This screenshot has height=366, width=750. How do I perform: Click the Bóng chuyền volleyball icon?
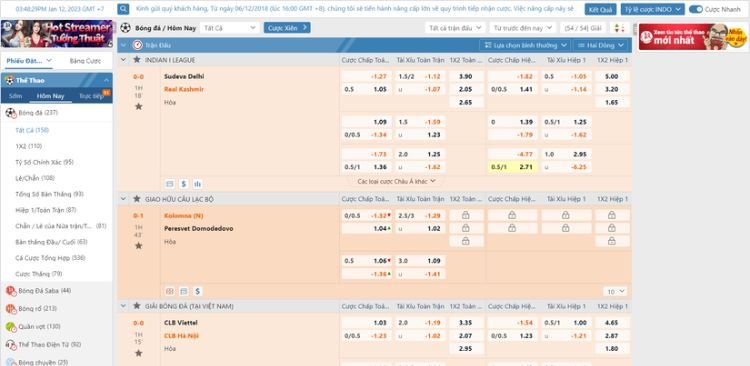click(x=11, y=362)
